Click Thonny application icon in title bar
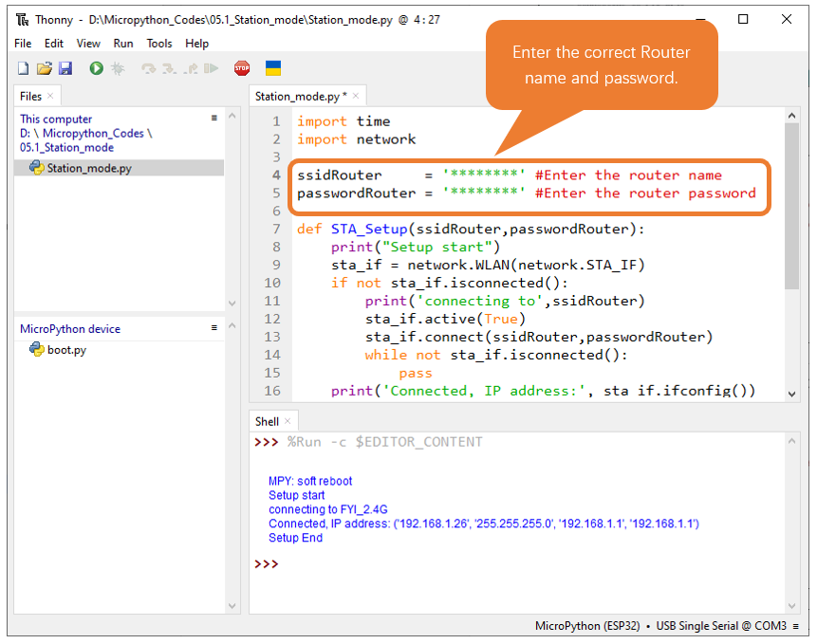 point(23,20)
